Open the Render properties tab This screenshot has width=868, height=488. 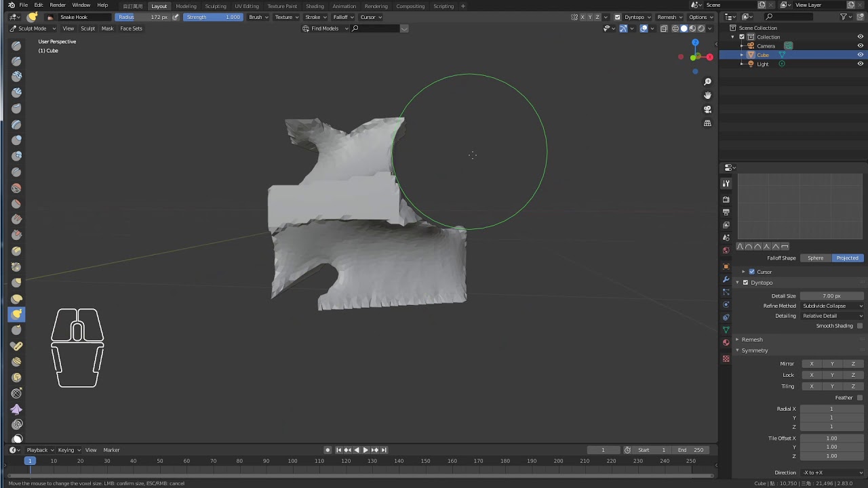[726, 199]
